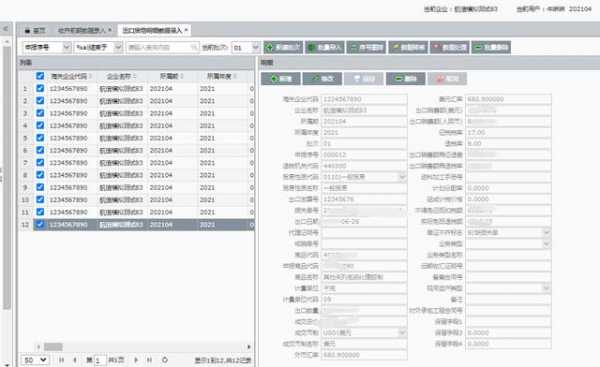The height and width of the screenshot is (367, 600).
Task: Open the home tab with the house icon
Action: tap(35, 30)
